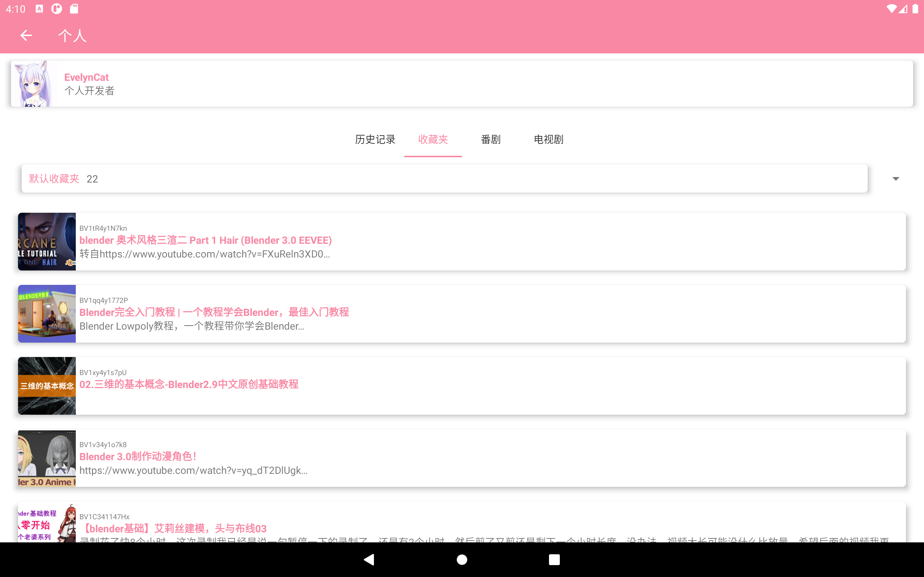Open Blender 3.0制作动漫角色 video
The height and width of the screenshot is (577, 924).
138,457
